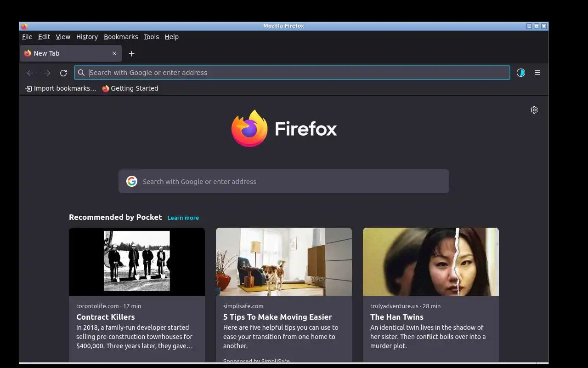Click the Recommended by Pocket heading
Screen dimensions: 588x368
coord(115,217)
